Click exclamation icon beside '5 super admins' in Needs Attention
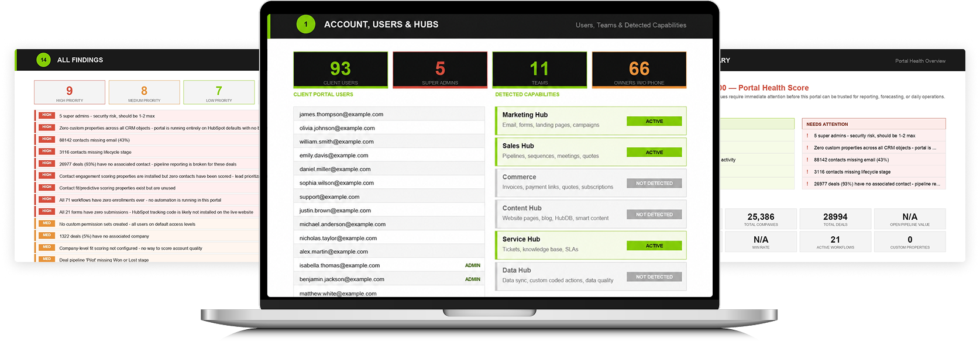 [807, 136]
